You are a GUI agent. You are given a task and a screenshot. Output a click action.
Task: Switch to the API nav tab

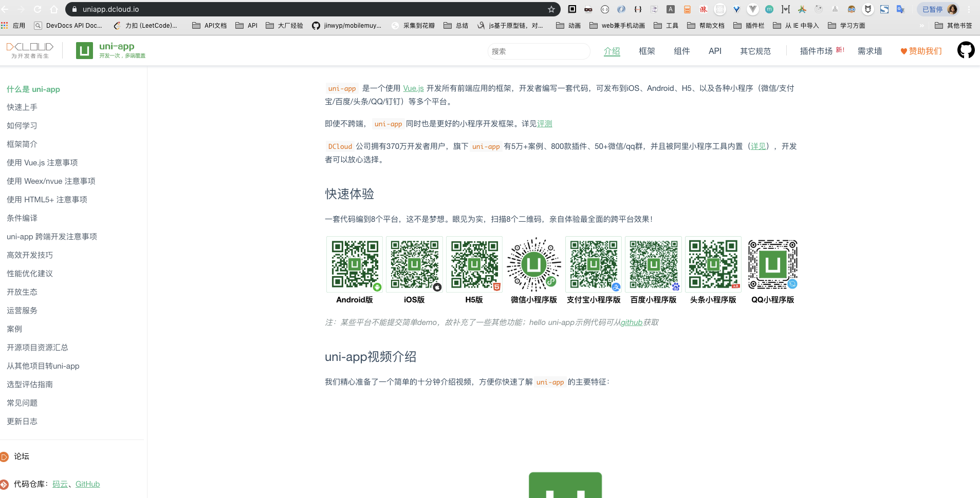point(715,51)
